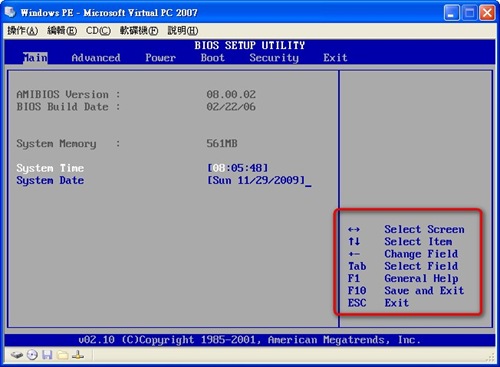Click the Select Item help text
Image resolution: width=500 pixels, height=367 pixels.
click(x=418, y=242)
